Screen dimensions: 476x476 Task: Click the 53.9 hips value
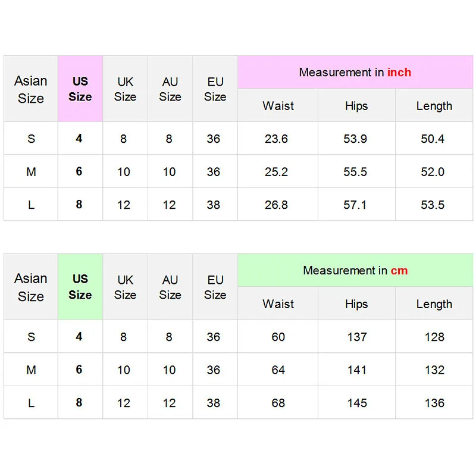click(x=355, y=139)
